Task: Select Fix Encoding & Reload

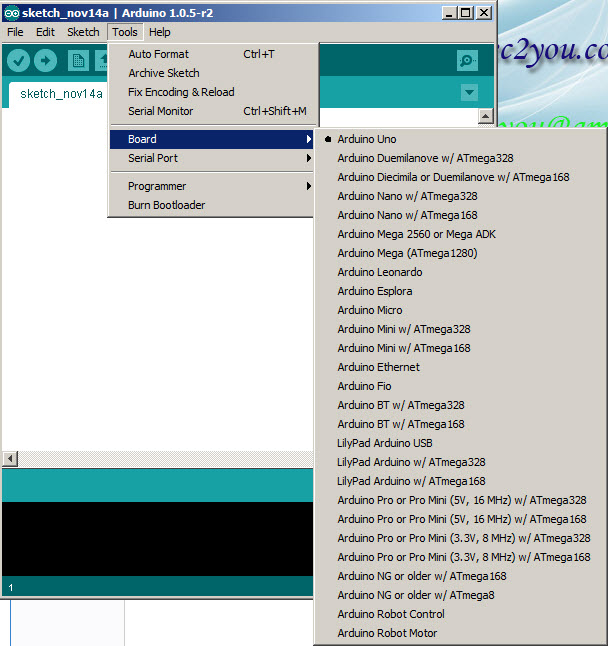Action: [x=212, y=92]
